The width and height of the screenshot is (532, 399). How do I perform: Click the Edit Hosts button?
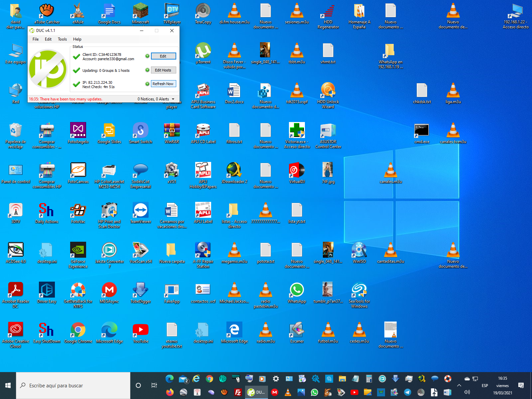[x=163, y=70]
